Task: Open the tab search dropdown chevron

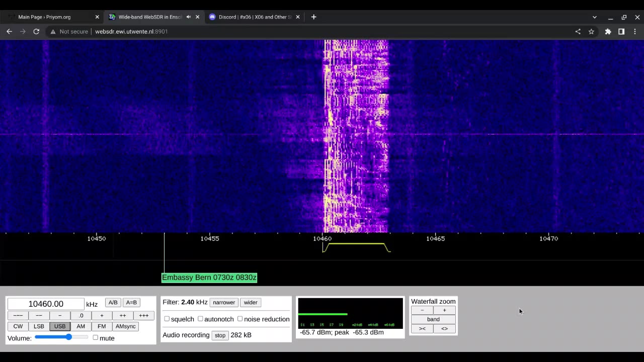Action: pos(594,17)
